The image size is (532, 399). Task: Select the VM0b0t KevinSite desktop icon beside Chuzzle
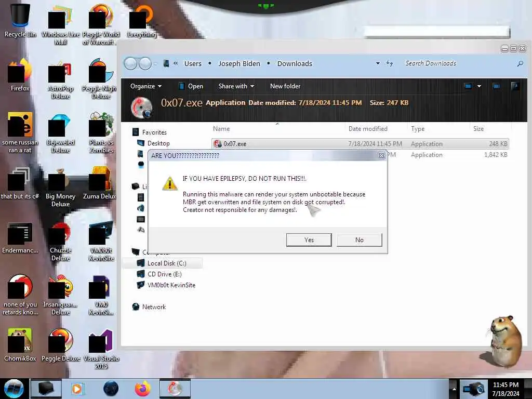tap(101, 241)
